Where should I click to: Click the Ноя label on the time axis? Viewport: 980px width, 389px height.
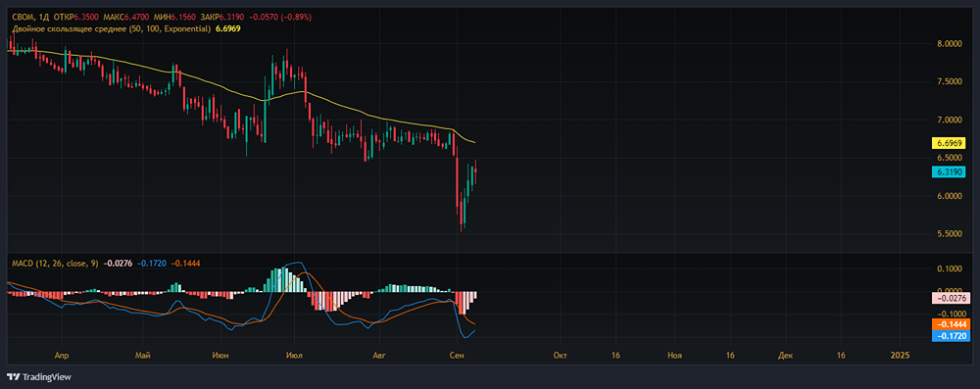click(x=674, y=356)
